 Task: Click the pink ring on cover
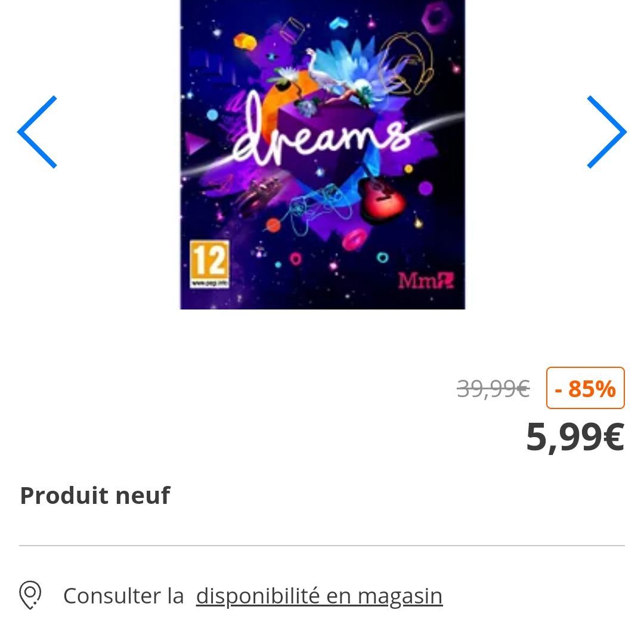[354, 239]
